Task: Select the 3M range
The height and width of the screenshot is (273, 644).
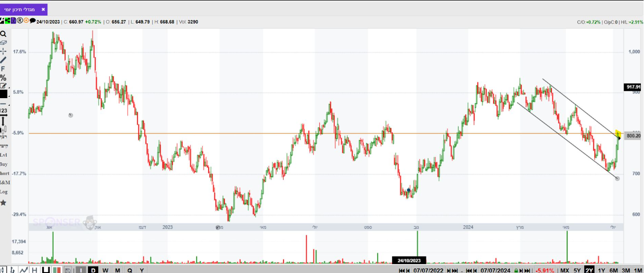Action: click(x=626, y=270)
